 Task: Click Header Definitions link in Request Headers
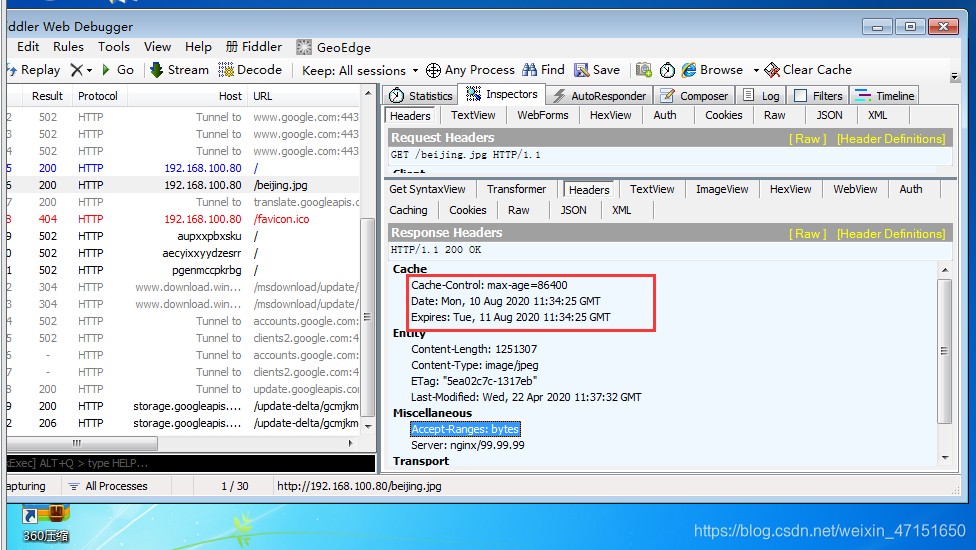[x=891, y=139]
